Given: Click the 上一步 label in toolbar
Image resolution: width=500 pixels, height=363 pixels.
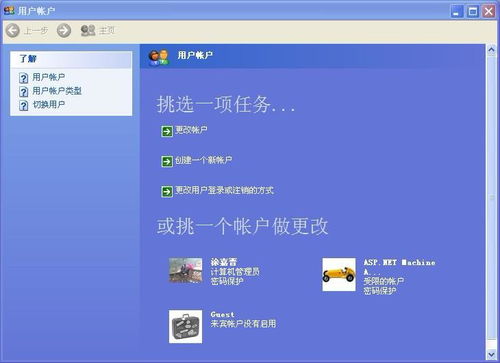Looking at the screenshot, I should coord(36,31).
